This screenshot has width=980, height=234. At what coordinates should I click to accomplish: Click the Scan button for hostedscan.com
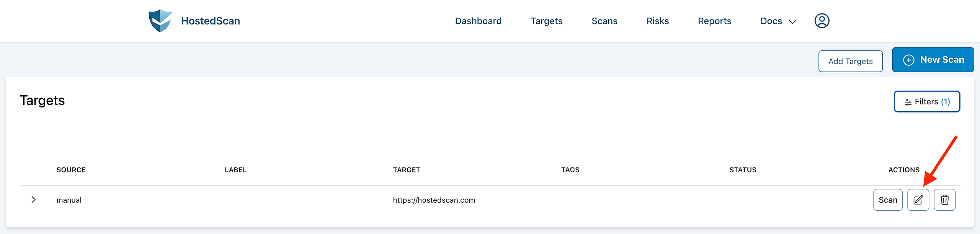pos(888,200)
